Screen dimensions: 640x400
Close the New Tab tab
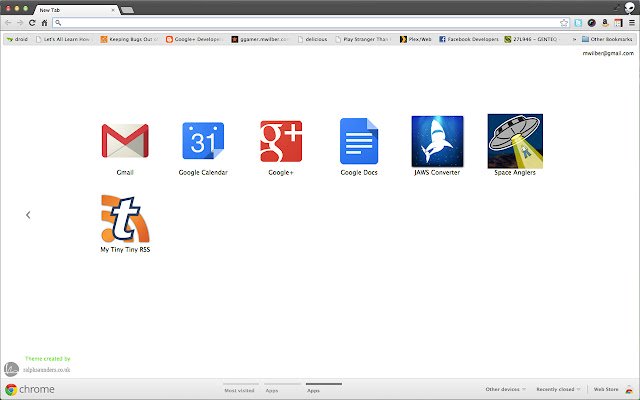[113, 10]
